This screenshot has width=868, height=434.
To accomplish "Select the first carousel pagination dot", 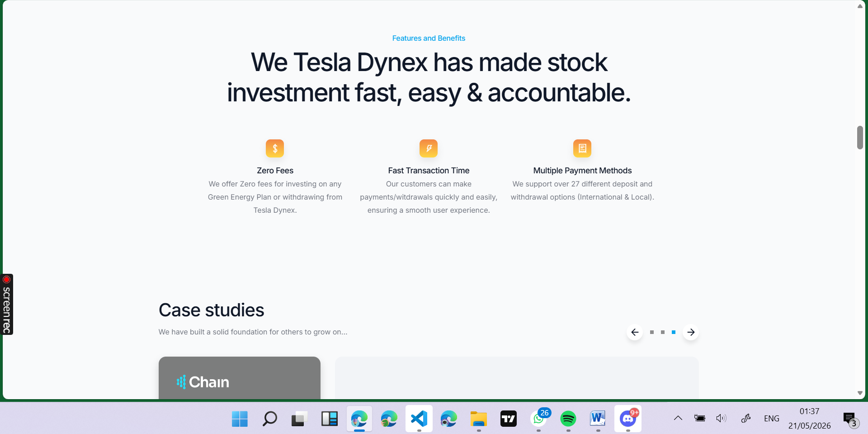I will click(652, 332).
